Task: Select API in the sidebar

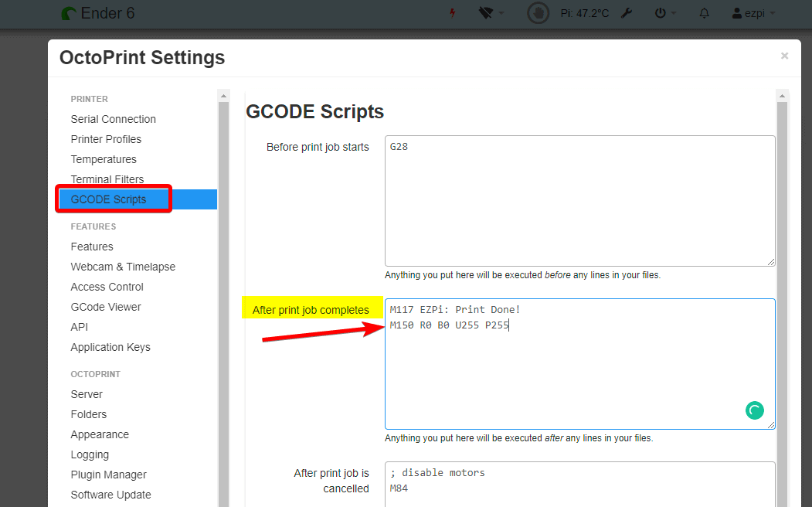Action: 80,327
